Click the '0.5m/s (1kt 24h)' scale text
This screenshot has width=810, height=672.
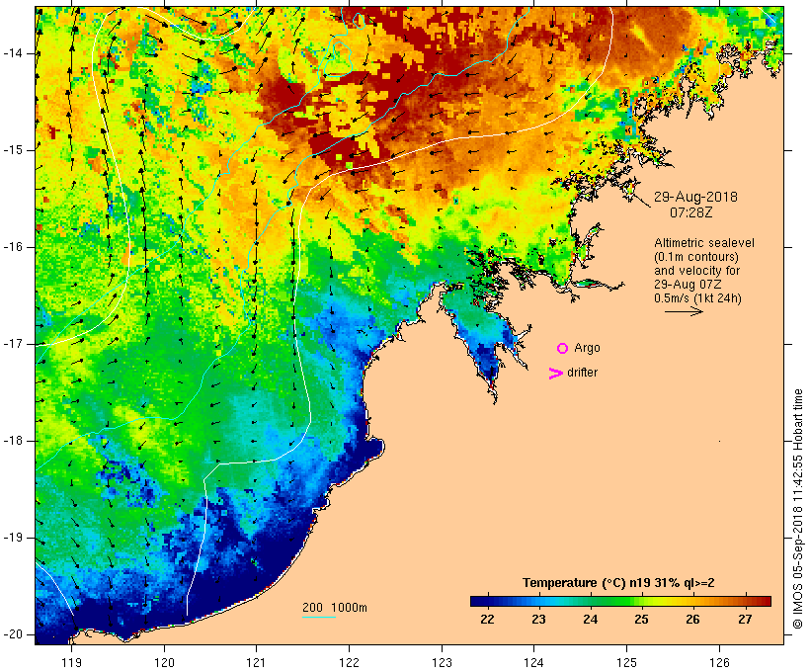coord(697,298)
